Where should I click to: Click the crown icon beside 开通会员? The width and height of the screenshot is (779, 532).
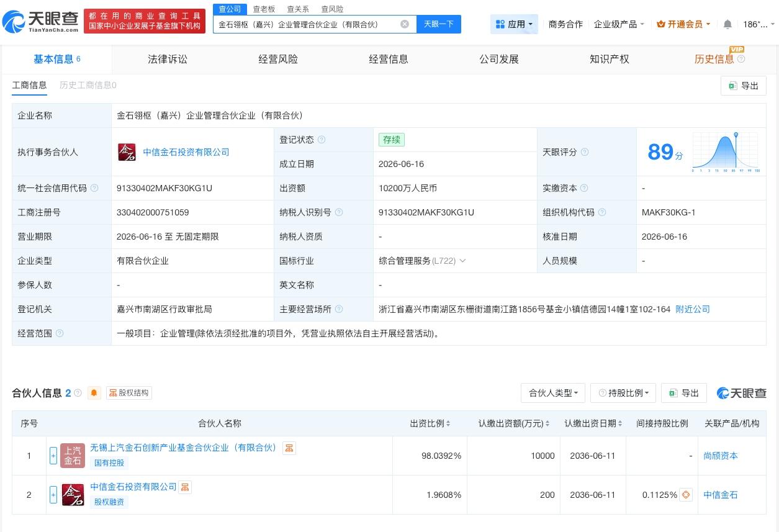point(660,24)
